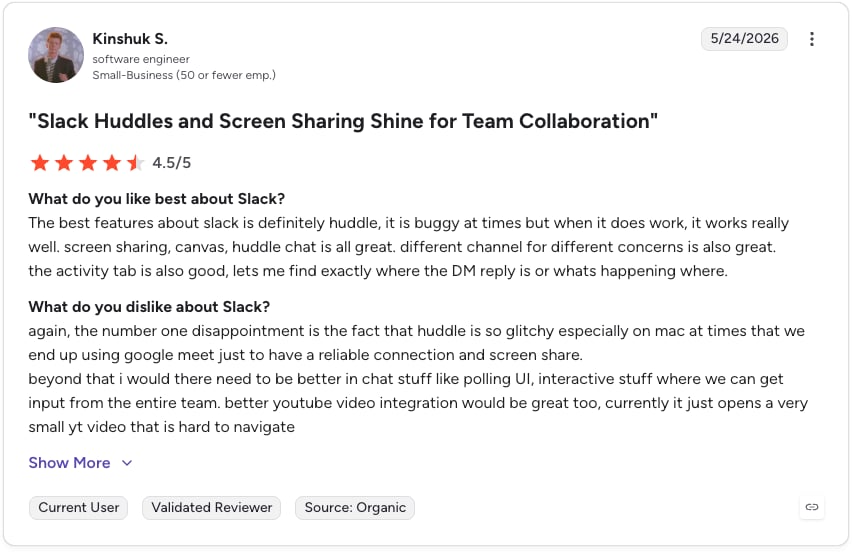Viewport: 863px width, 554px height.
Task: Click the second rating star
Action: coord(64,163)
